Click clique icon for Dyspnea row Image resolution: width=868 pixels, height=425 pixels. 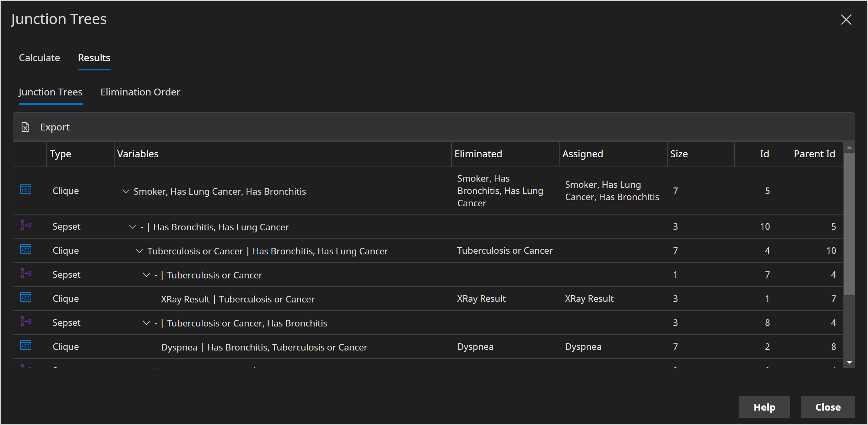[26, 345]
